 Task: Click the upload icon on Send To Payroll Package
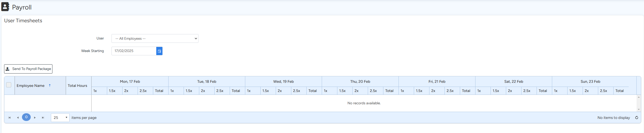(8, 69)
